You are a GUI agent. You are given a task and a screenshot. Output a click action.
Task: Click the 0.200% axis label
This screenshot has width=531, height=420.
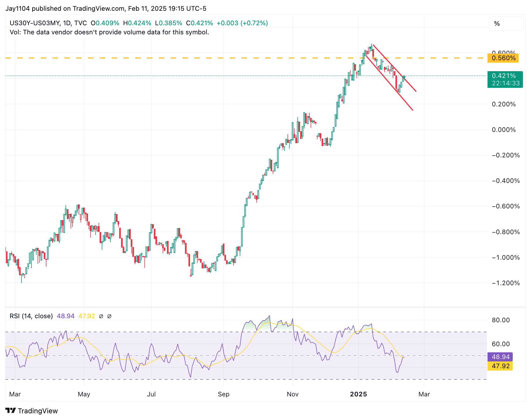[504, 104]
